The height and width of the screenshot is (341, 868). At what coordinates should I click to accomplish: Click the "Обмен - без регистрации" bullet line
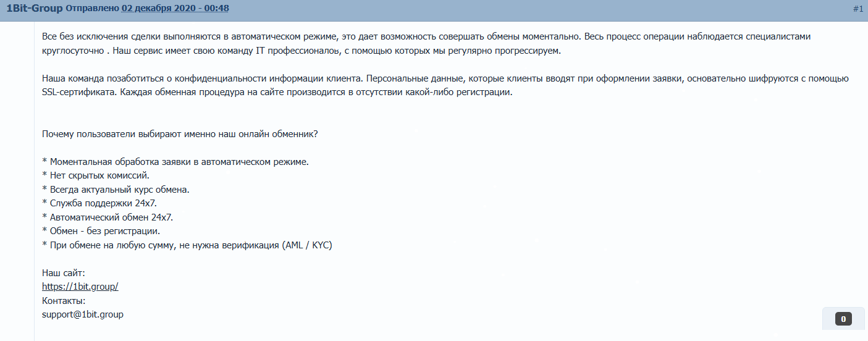click(101, 231)
